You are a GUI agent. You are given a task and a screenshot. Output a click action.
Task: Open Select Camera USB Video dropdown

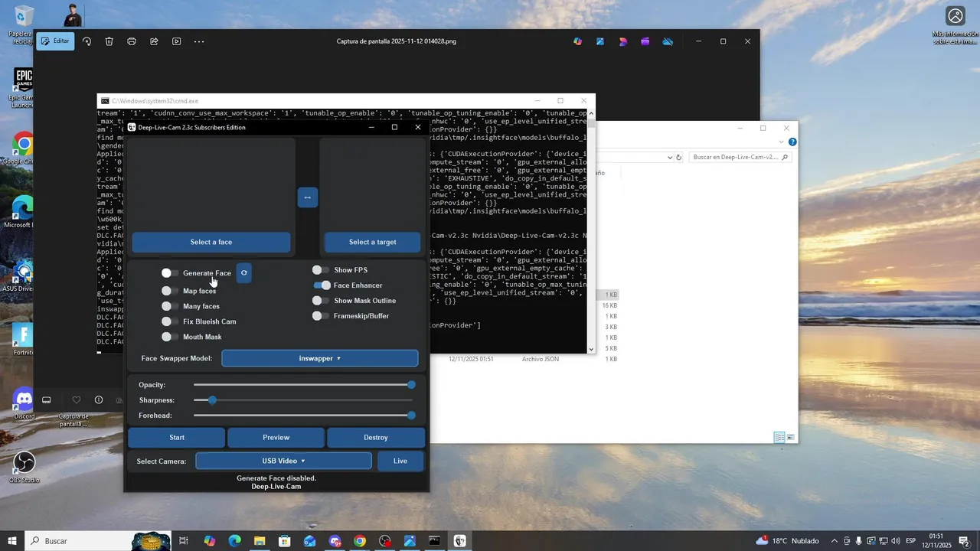[x=283, y=461]
